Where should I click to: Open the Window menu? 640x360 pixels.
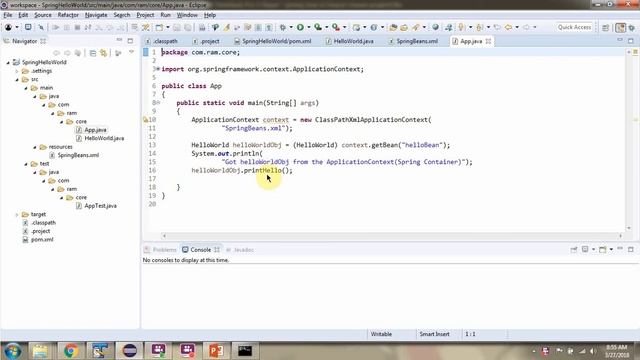pyautogui.click(x=187, y=15)
